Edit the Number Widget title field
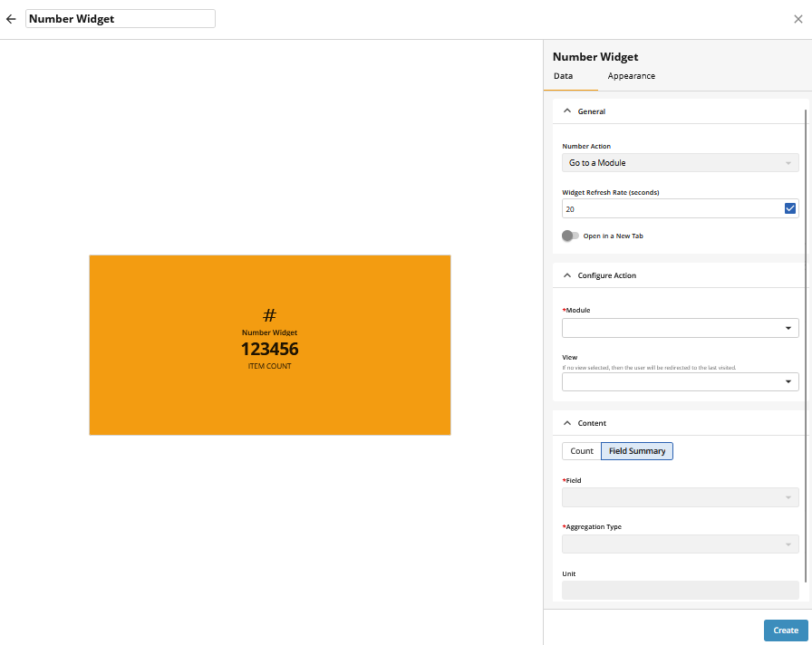This screenshot has height=645, width=812. click(121, 19)
